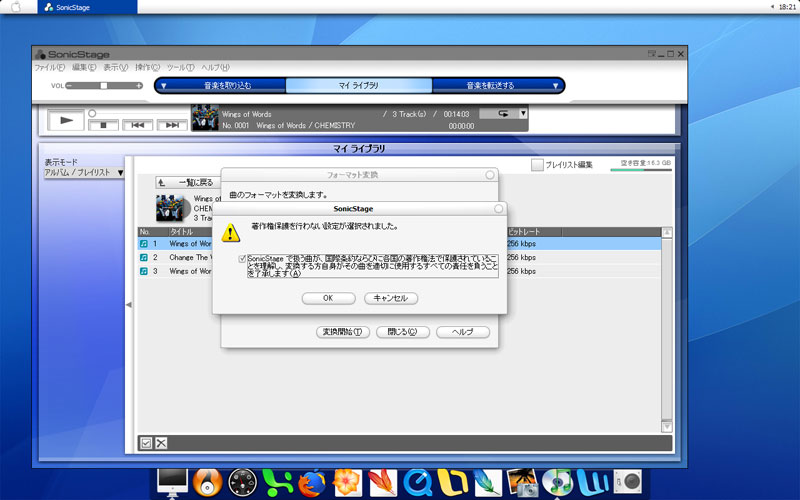Open the yellow Outlook icon in dock
Image resolution: width=800 pixels, height=500 pixels.
point(453,483)
